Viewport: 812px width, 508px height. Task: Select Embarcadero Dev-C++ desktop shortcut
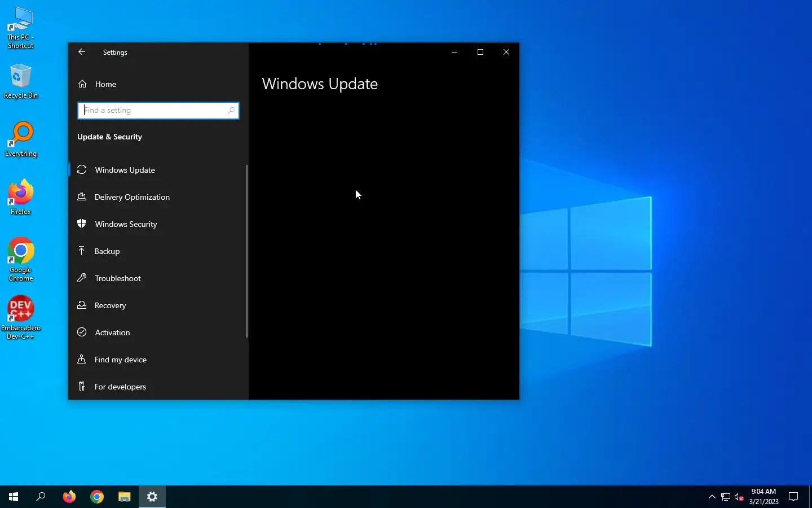coord(20,318)
